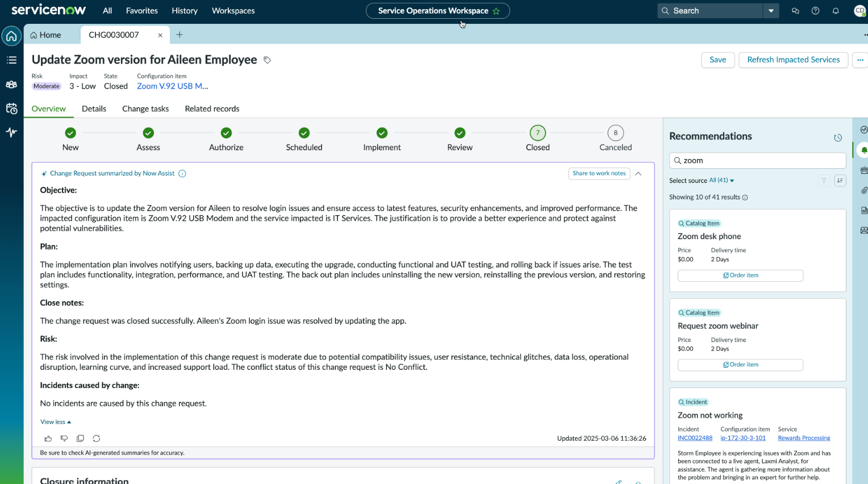Open the tab overflow menu

point(865,35)
